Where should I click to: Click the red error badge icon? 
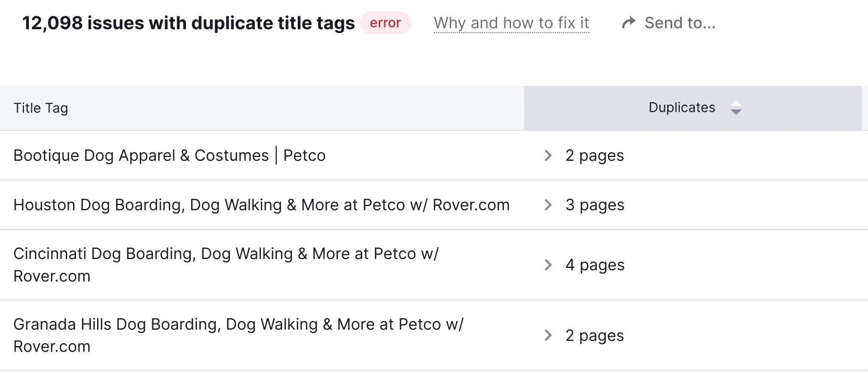pyautogui.click(x=385, y=23)
